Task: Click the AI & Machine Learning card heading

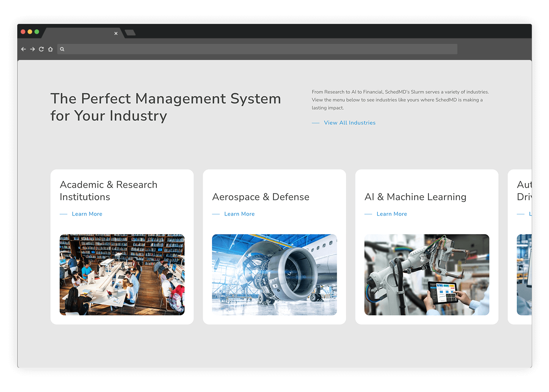Action: click(x=415, y=197)
